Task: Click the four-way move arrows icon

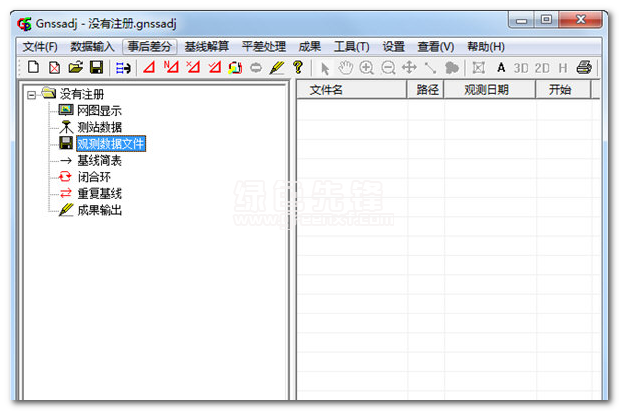Action: tap(409, 68)
